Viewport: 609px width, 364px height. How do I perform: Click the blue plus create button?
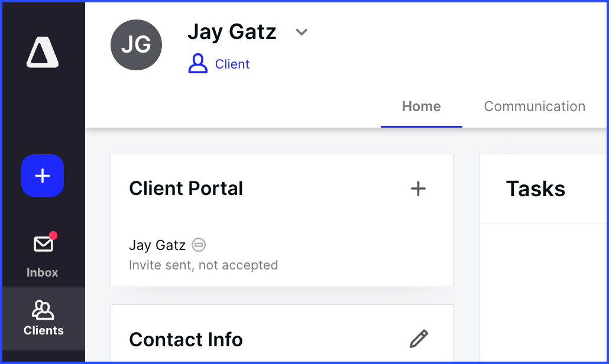pyautogui.click(x=43, y=175)
